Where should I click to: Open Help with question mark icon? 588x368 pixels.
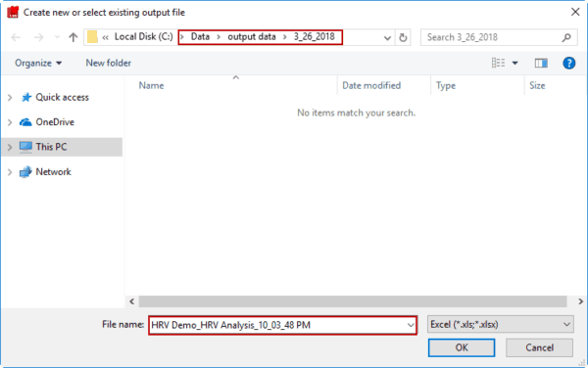[x=568, y=63]
